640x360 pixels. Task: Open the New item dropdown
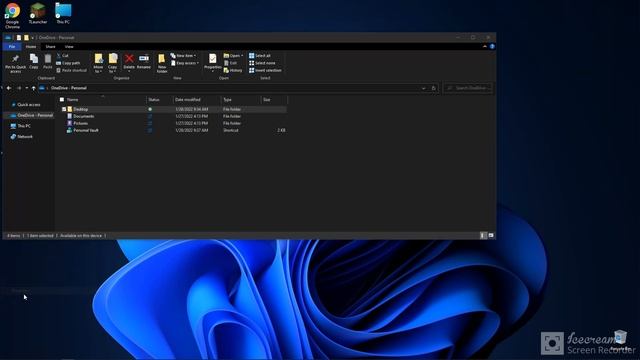pos(183,56)
